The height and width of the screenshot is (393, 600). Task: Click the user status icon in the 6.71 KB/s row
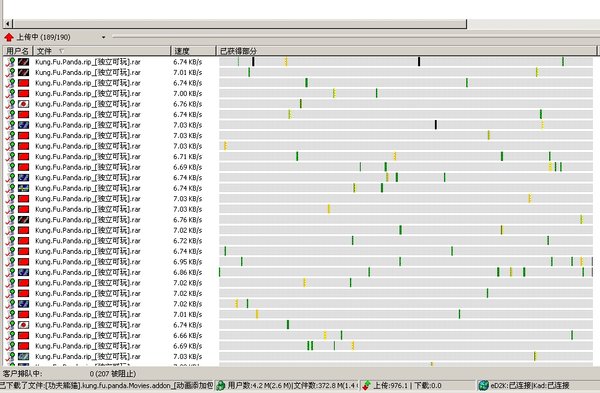tap(10, 157)
